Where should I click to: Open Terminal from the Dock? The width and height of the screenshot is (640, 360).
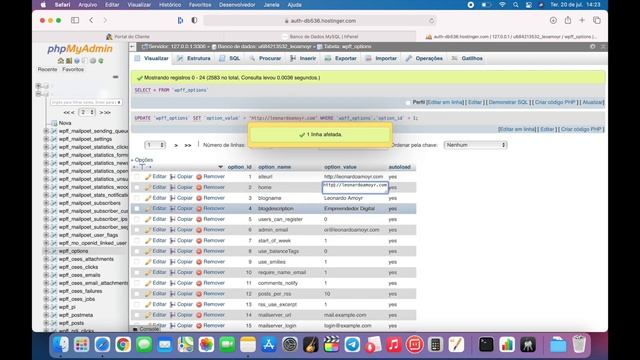[486, 345]
